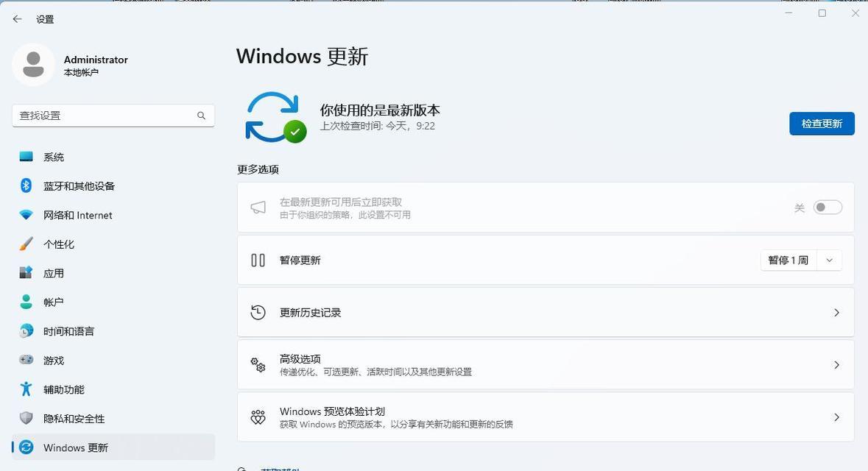Open Windows 预览体验计划 via its chevron
Screen dimensions: 868x471
(x=836, y=417)
